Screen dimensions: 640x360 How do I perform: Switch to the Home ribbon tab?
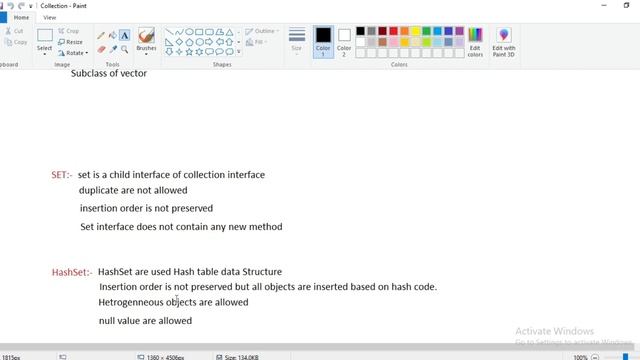point(21,18)
